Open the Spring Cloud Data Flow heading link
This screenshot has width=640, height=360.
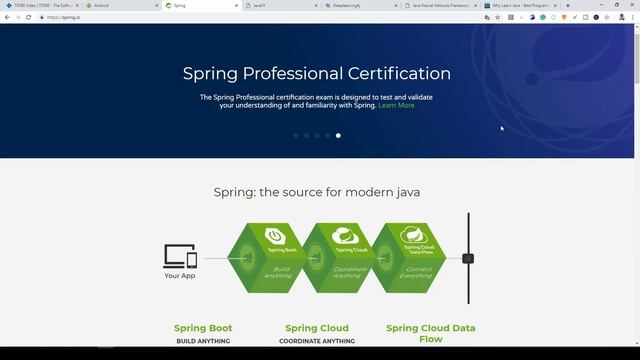tap(431, 333)
